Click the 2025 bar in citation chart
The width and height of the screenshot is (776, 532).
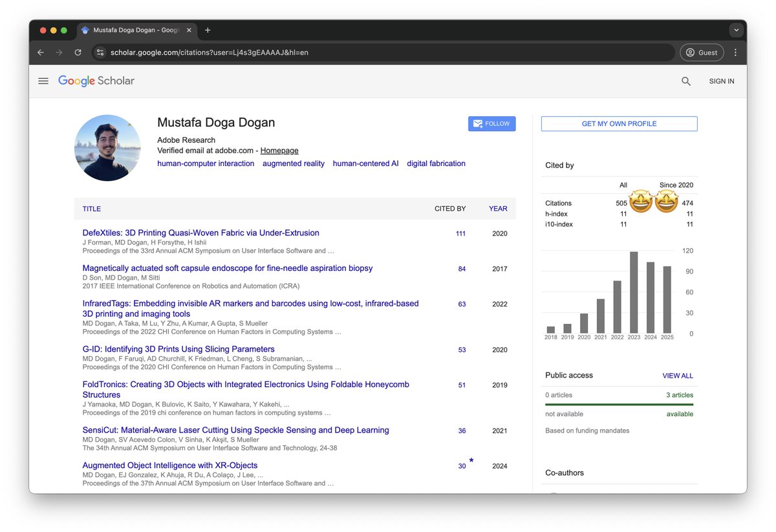click(x=667, y=299)
